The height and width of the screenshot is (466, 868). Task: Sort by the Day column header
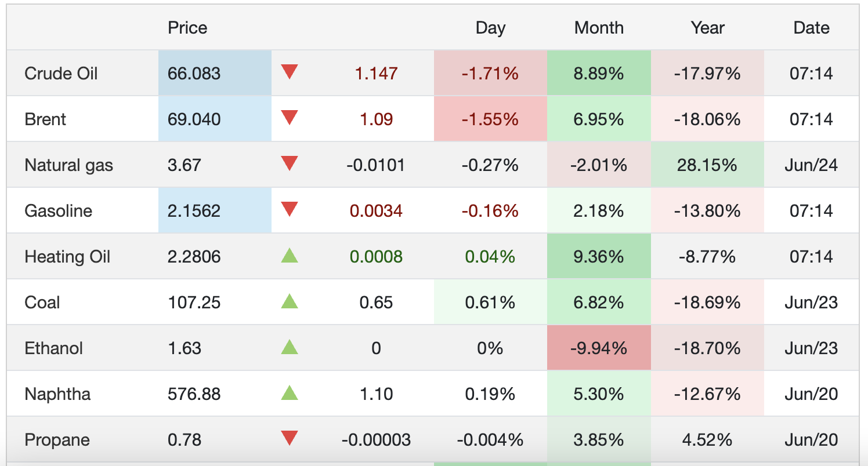click(490, 28)
